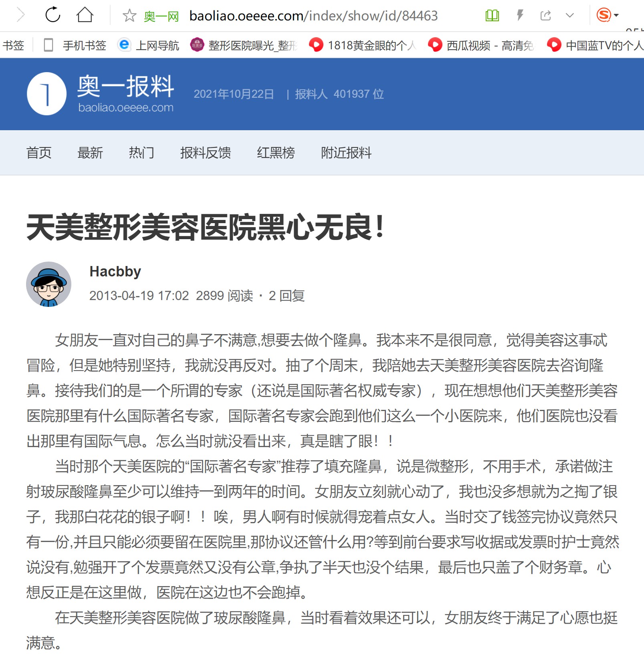Open the 附近报料 tab
644x655 pixels.
click(x=346, y=153)
